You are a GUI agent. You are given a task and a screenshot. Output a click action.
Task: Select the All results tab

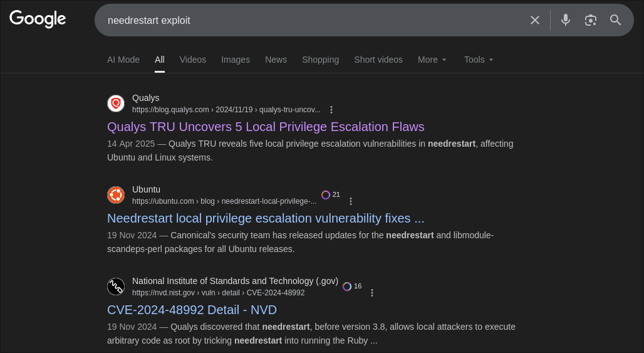coord(160,60)
